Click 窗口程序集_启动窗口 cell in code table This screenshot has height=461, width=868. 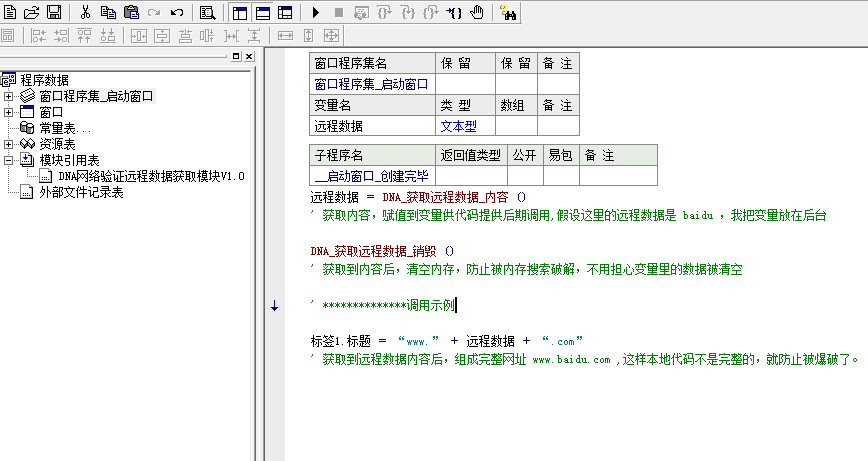[372, 84]
